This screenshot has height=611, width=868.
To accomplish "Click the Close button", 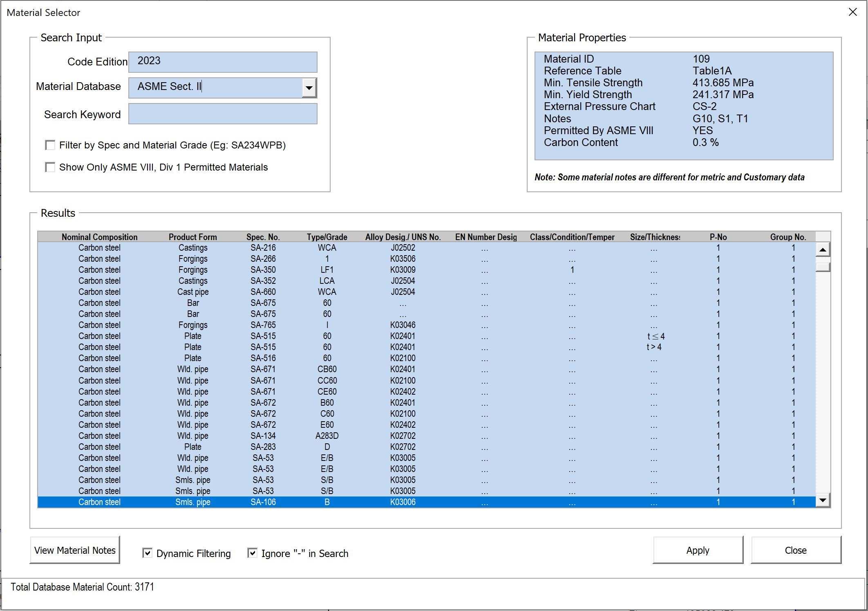I will coord(795,550).
